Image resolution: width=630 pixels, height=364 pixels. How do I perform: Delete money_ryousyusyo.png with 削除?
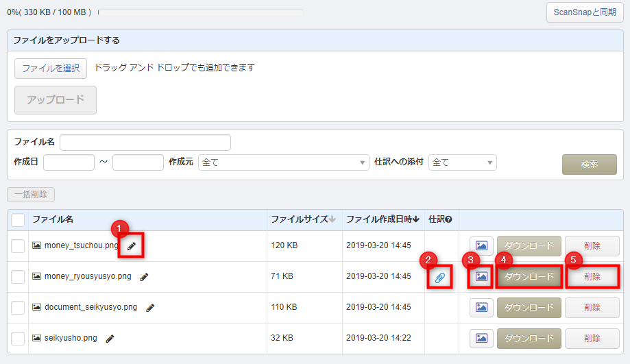click(x=592, y=276)
